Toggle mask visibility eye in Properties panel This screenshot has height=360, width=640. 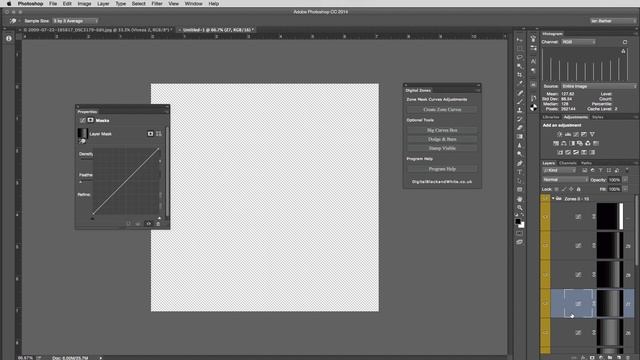[149, 224]
